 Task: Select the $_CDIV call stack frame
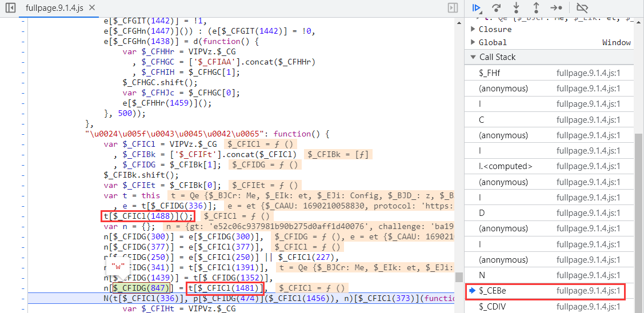coord(492,307)
